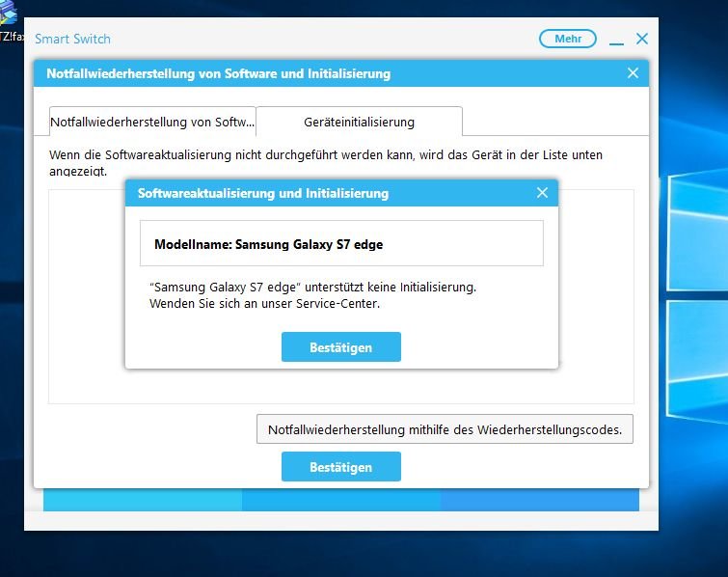The height and width of the screenshot is (577, 728).
Task: Switch to Notfallwiederherstellung von Softw... tab
Action: [x=152, y=122]
